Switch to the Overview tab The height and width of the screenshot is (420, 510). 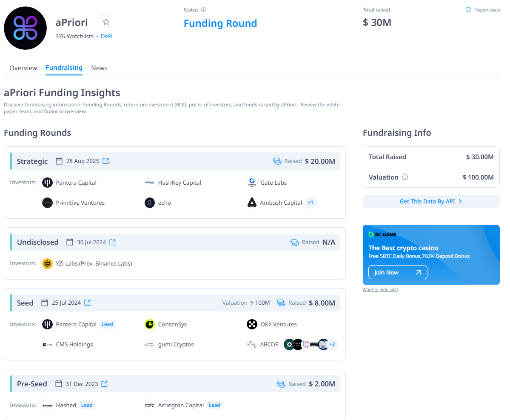click(23, 68)
